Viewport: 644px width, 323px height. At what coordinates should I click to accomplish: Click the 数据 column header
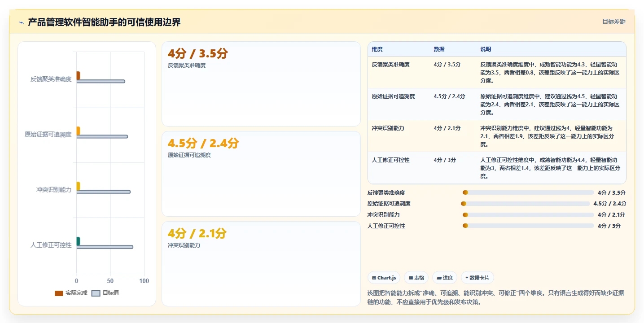(439, 49)
